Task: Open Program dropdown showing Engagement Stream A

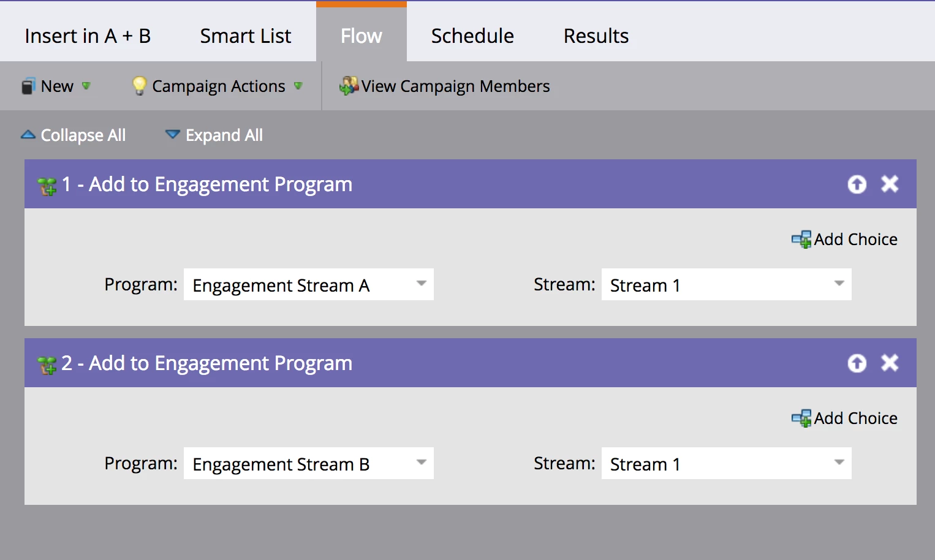Action: point(309,284)
